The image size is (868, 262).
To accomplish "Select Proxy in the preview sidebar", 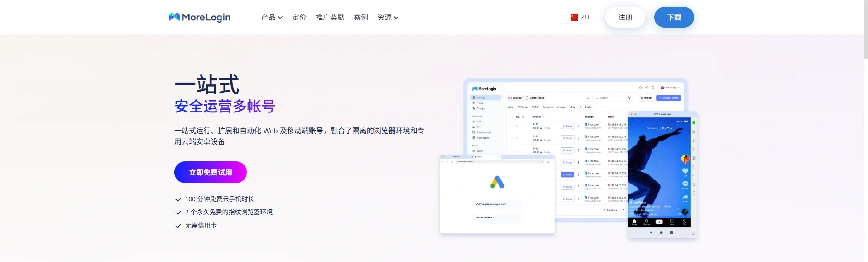I will [x=478, y=103].
